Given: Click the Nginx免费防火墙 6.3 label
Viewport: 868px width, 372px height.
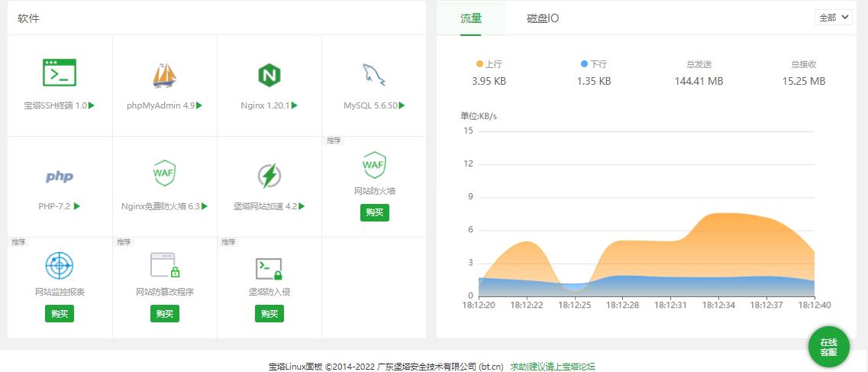Looking at the screenshot, I should click(160, 206).
